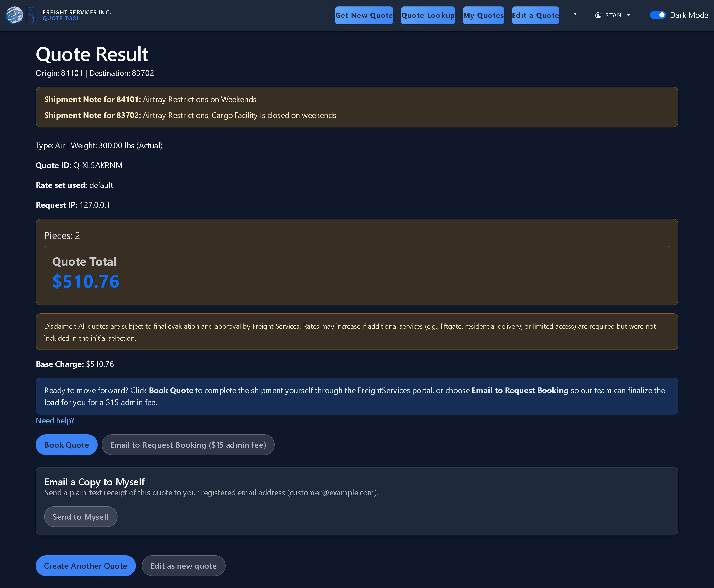Open the help question mark icon
Image resolution: width=714 pixels, height=588 pixels.
click(575, 15)
